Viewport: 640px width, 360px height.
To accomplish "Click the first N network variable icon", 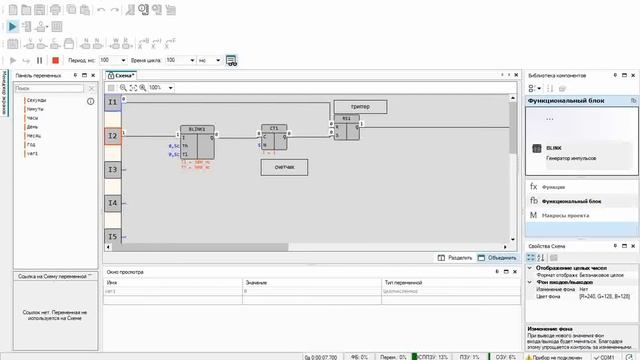I will click(85, 43).
